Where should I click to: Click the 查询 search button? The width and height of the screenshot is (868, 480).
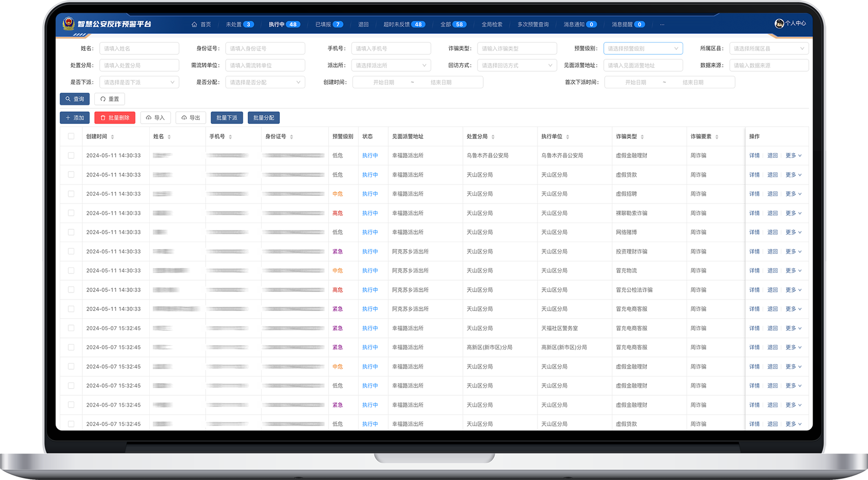pos(75,99)
